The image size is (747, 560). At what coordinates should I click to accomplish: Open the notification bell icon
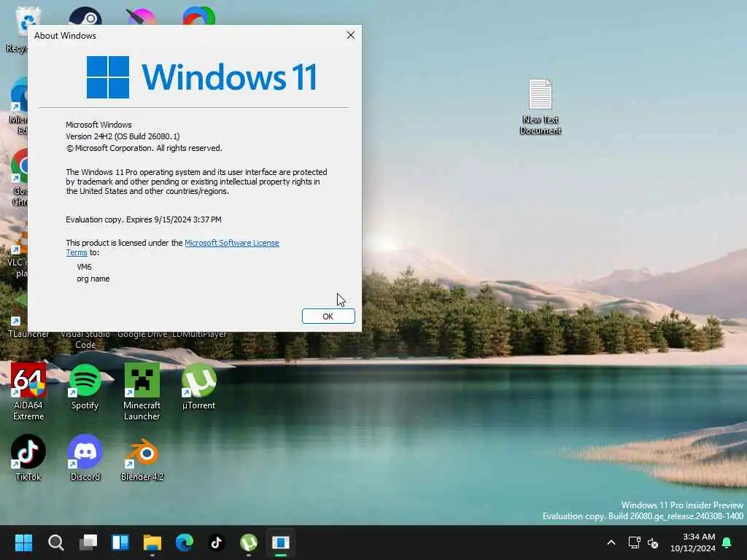click(727, 542)
